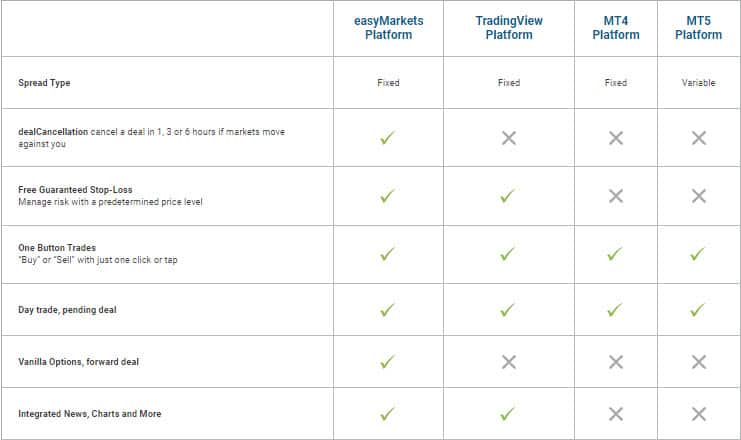Open the MT5 Platform header
Viewport: 741px width, 440px height.
click(698, 28)
